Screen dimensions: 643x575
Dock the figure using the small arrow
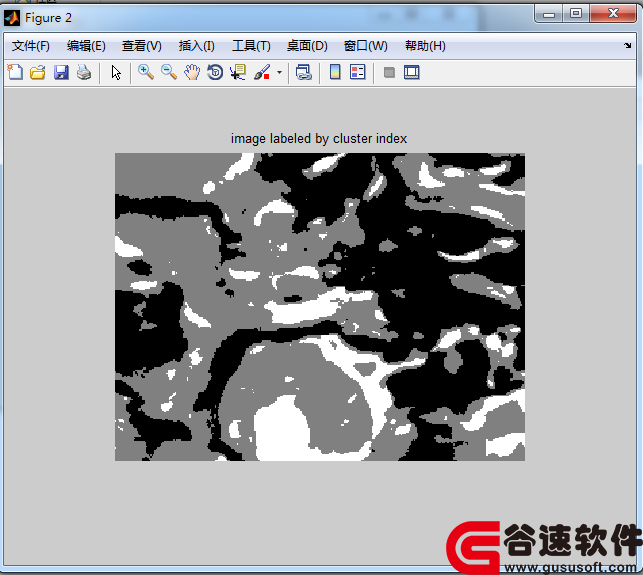[627, 45]
